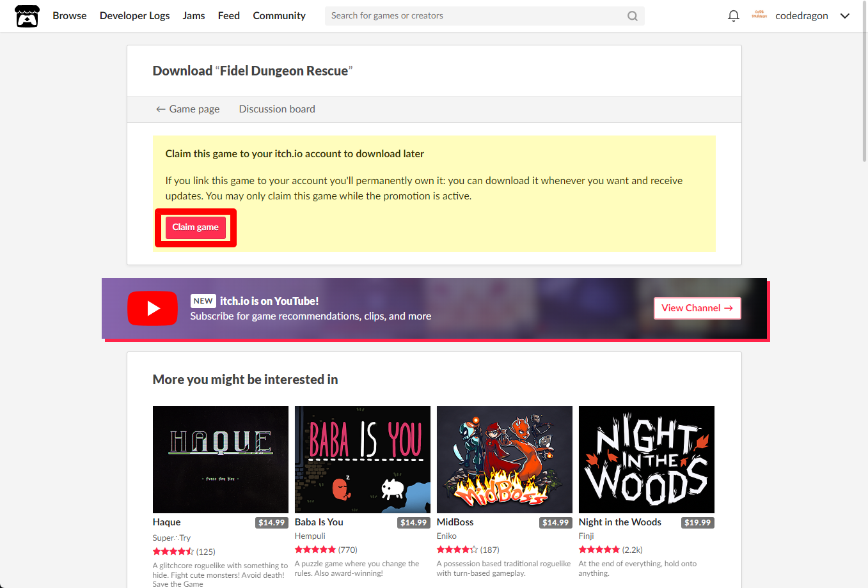Click the 'itch.io is on YouTube!' headline
Image resolution: width=868 pixels, height=588 pixels.
pos(269,301)
